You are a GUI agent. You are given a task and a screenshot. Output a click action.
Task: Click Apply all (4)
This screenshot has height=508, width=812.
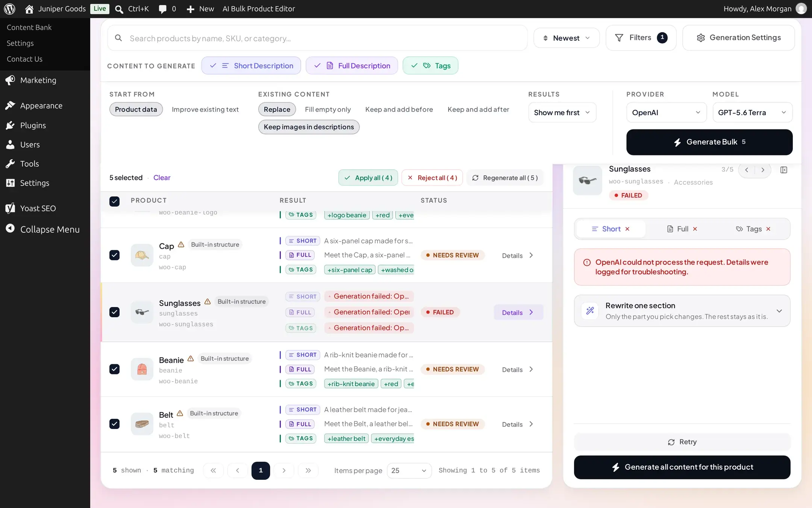368,178
